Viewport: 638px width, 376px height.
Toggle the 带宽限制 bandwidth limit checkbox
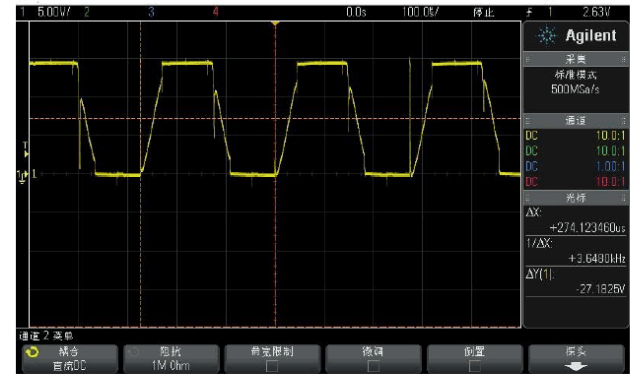tap(271, 366)
